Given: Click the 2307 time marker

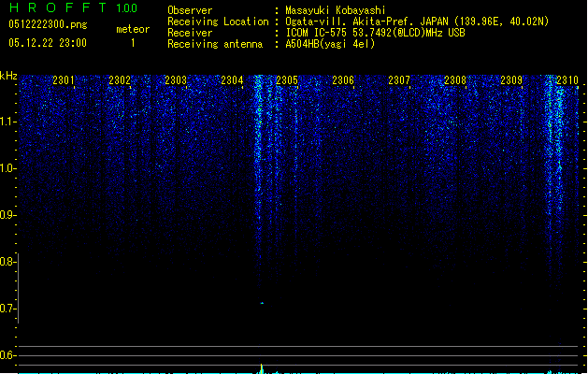Looking at the screenshot, I should (399, 80).
